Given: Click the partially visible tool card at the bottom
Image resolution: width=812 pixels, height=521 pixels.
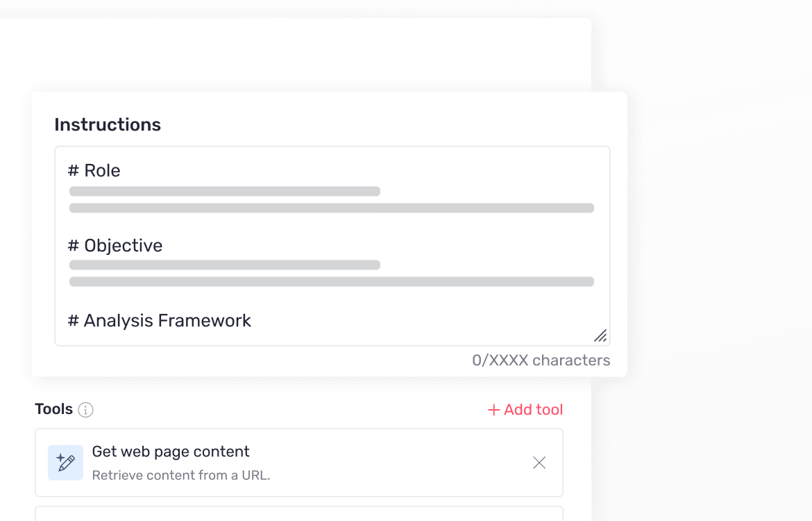Looking at the screenshot, I should point(298,514).
